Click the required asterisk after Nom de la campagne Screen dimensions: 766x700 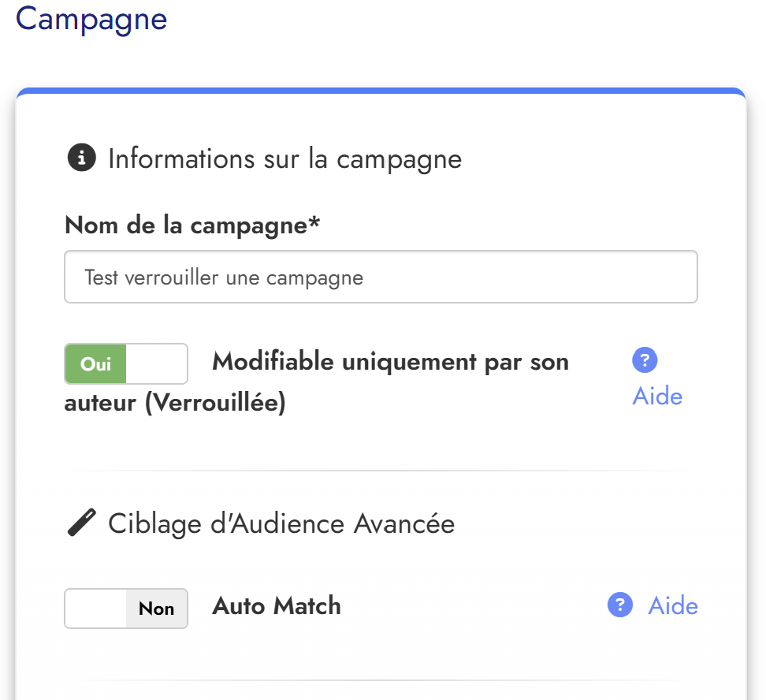pyautogui.click(x=314, y=224)
